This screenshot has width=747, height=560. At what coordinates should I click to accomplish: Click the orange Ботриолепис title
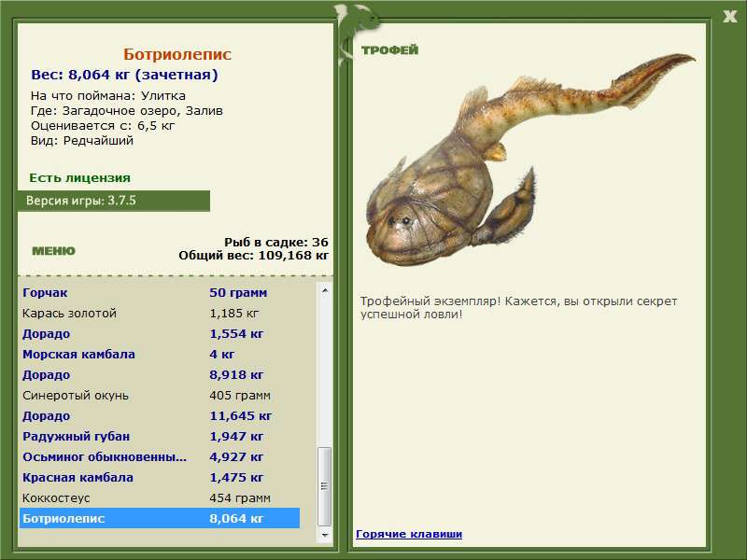pos(177,54)
